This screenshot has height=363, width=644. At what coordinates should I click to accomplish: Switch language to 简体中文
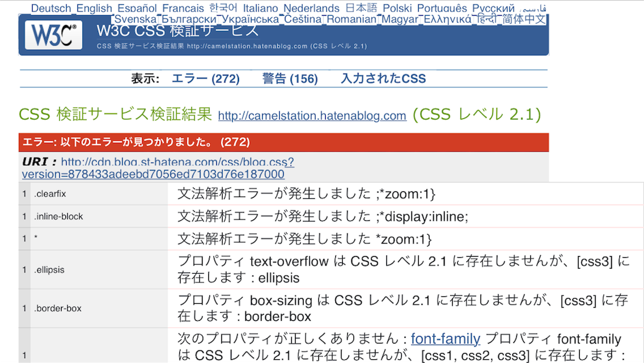(x=524, y=20)
